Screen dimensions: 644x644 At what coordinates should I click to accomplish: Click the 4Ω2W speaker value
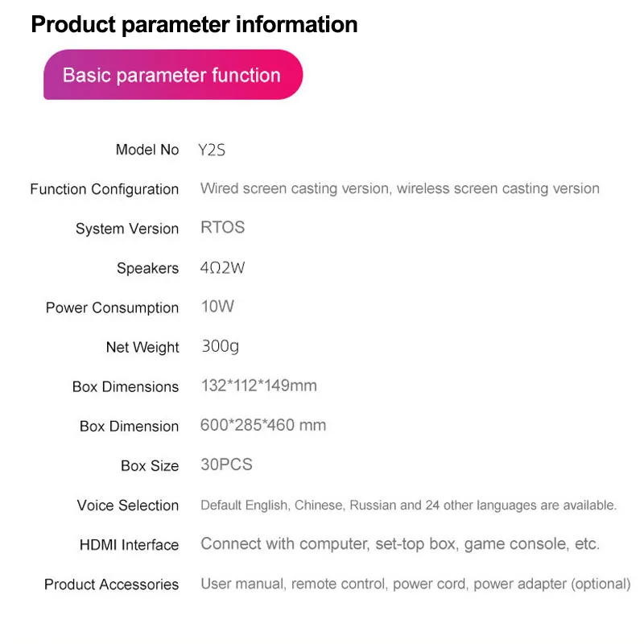coord(222,268)
